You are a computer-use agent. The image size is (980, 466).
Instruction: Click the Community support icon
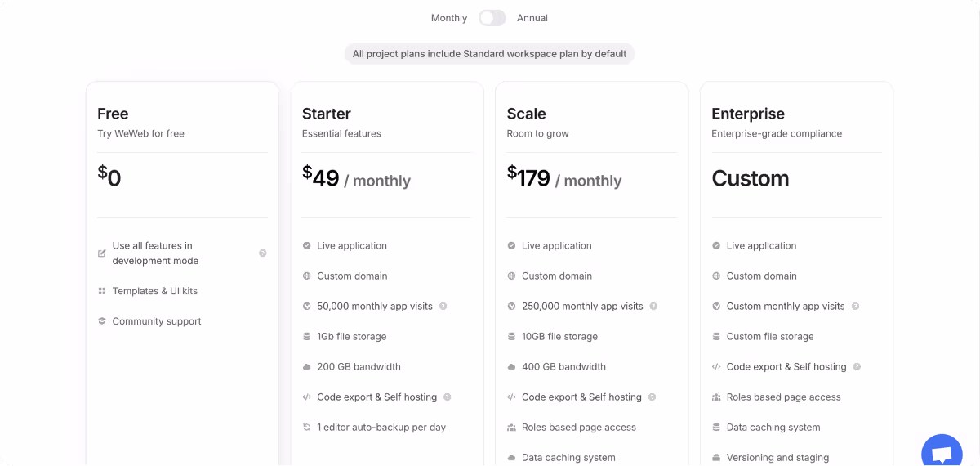(x=102, y=321)
